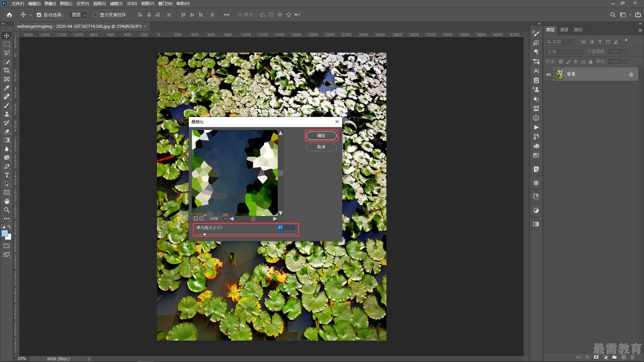Expand the status bar info arrow

[x=89, y=359]
